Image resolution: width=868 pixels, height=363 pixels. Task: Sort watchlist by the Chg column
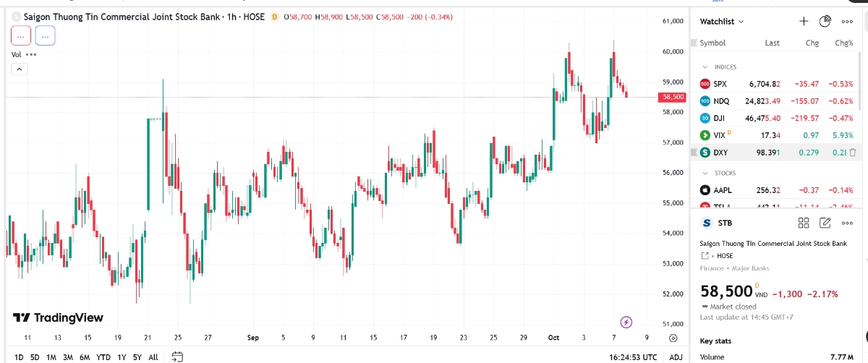click(x=812, y=43)
